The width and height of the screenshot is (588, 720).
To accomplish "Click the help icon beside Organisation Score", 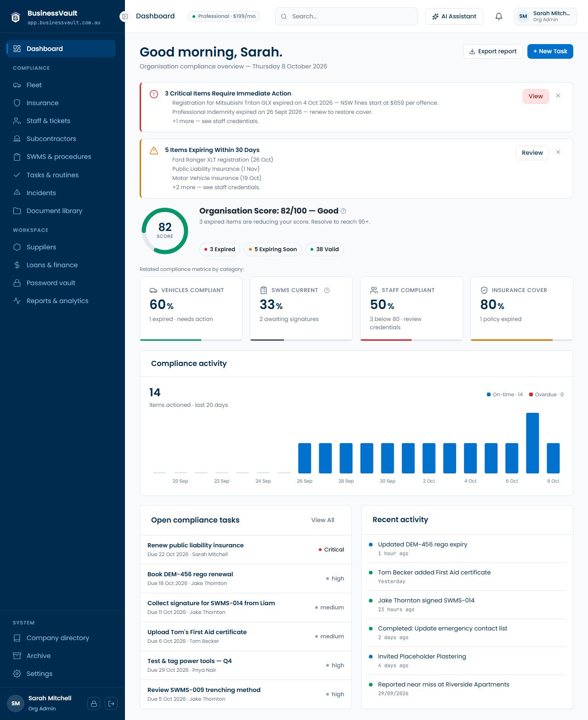I will 344,211.
